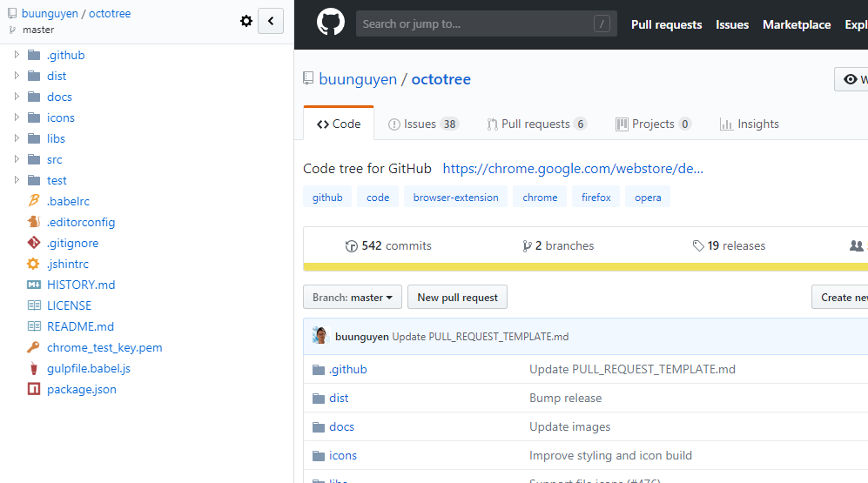
Task: Open the Pull requests repository tab
Action: (x=536, y=124)
